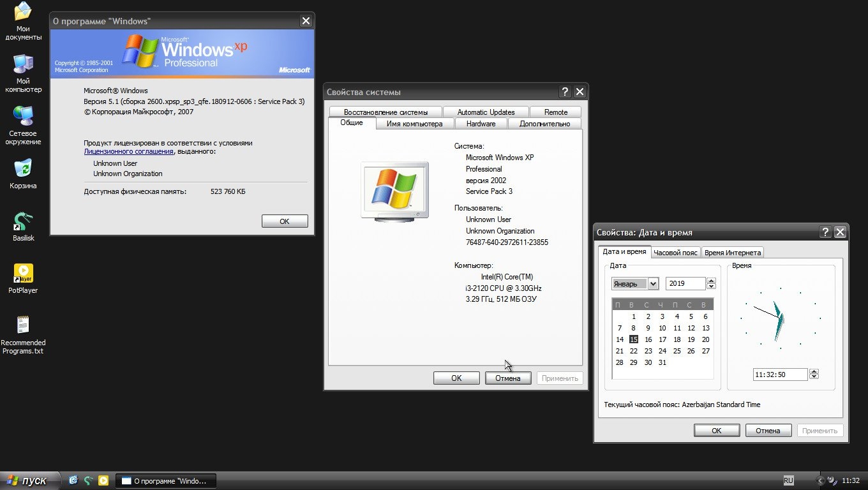
Task: Click Отмена in Свойства системы dialog
Action: pyautogui.click(x=507, y=378)
